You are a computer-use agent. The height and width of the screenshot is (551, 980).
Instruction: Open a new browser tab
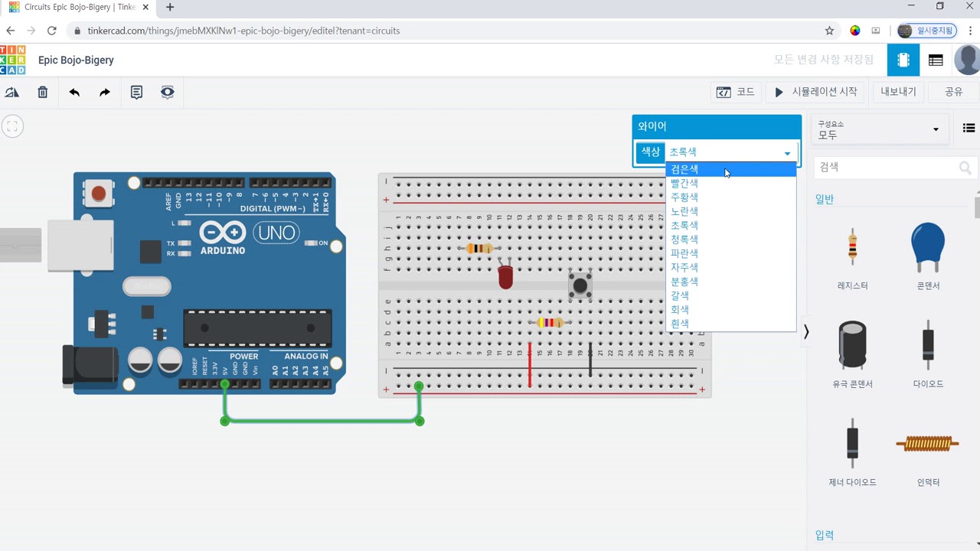(x=170, y=8)
